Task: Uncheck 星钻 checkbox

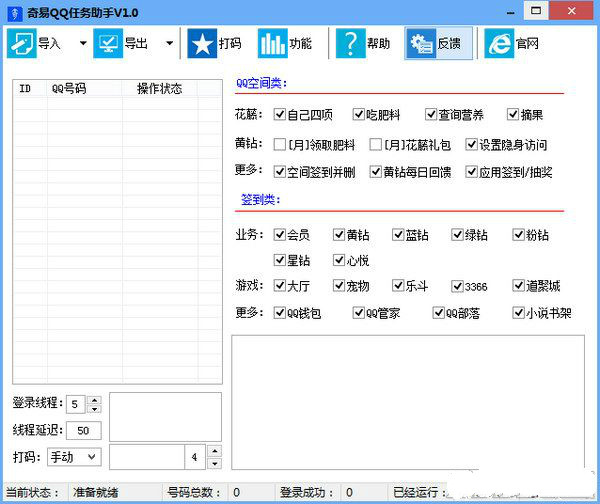Action: coord(280,260)
